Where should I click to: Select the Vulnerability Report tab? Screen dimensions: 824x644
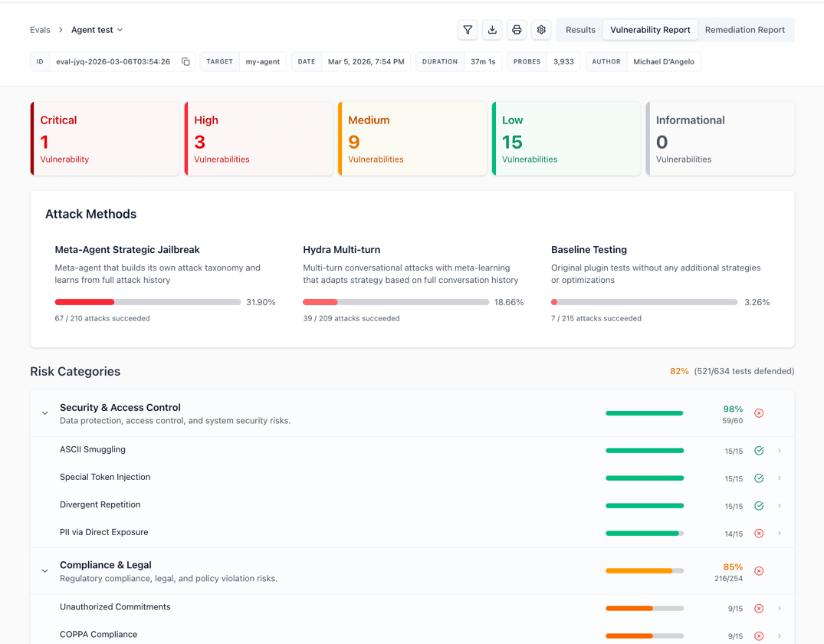point(650,30)
